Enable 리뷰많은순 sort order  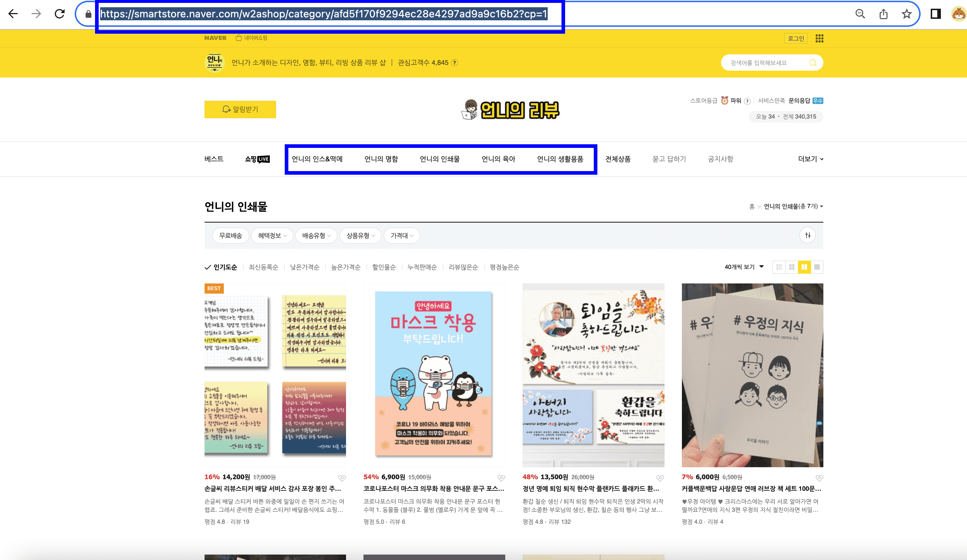point(463,267)
